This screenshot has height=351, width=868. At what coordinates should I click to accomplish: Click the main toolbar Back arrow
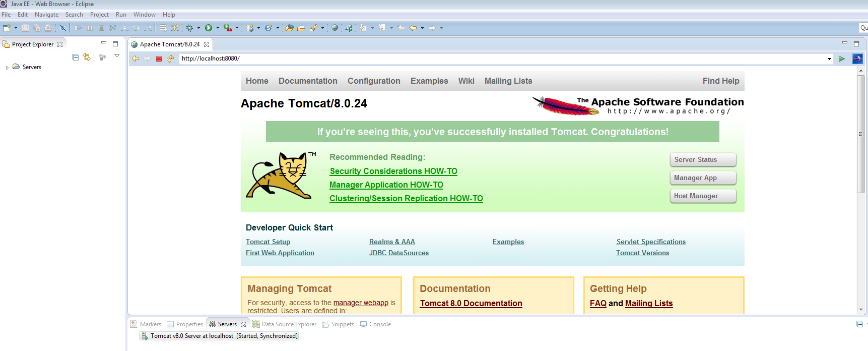tap(413, 28)
